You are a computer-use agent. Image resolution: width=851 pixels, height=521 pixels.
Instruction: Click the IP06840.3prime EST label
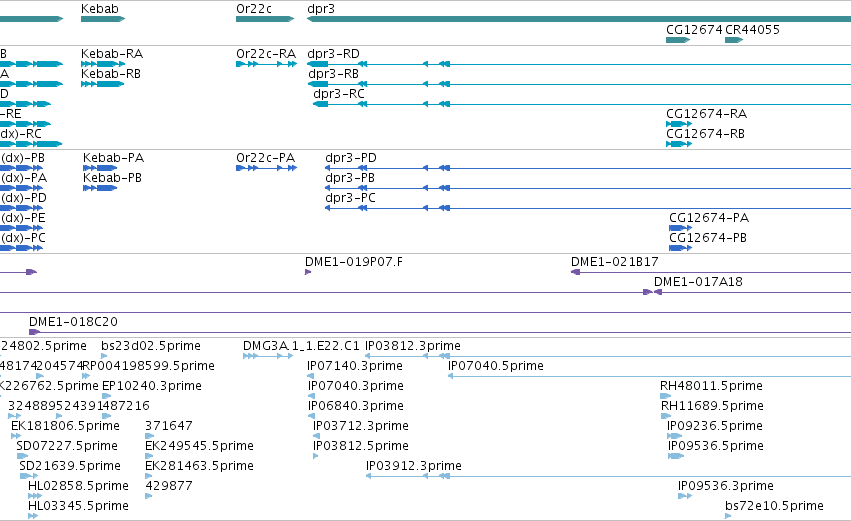[355, 406]
